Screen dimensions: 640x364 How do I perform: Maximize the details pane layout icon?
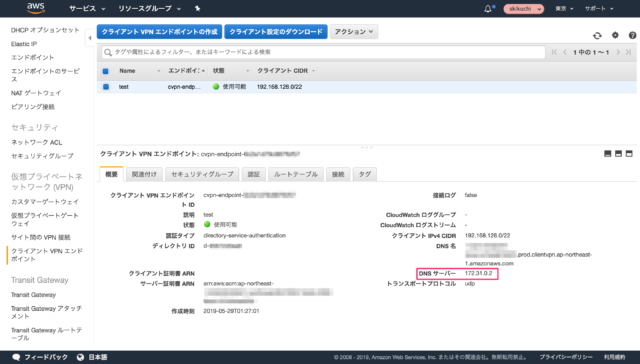tap(629, 154)
